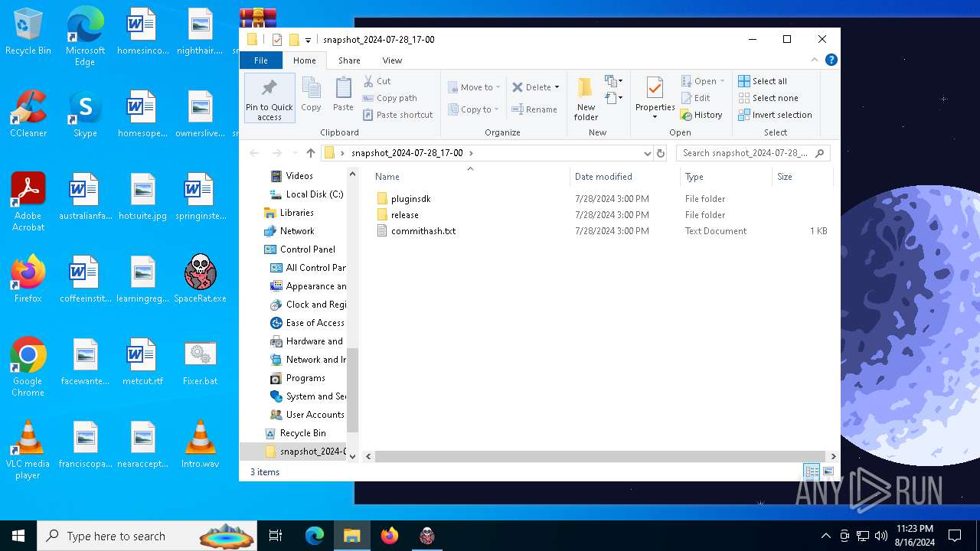Expand Delete options arrow
This screenshot has width=980, height=551.
point(557,87)
